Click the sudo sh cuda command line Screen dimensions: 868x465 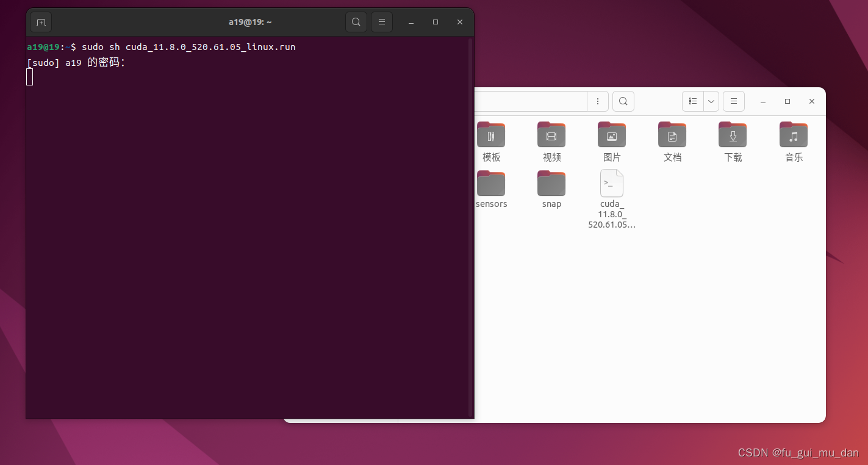(189, 47)
